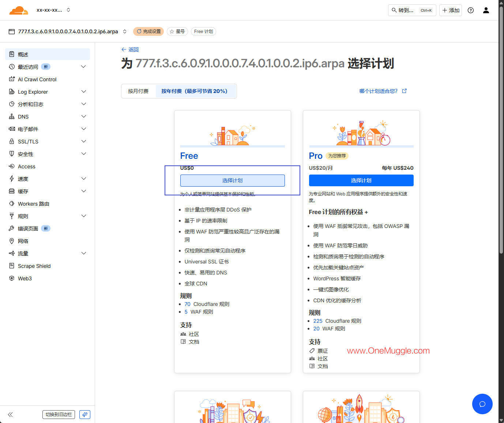This screenshot has height=423, width=504.
Task: Click the 添加 add button
Action: [451, 10]
